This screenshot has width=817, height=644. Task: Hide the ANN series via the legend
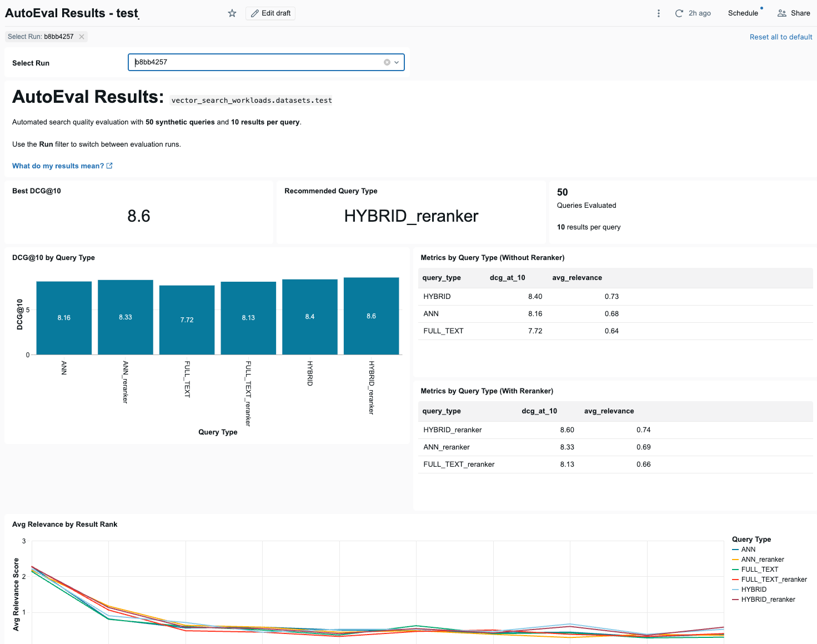[748, 549]
